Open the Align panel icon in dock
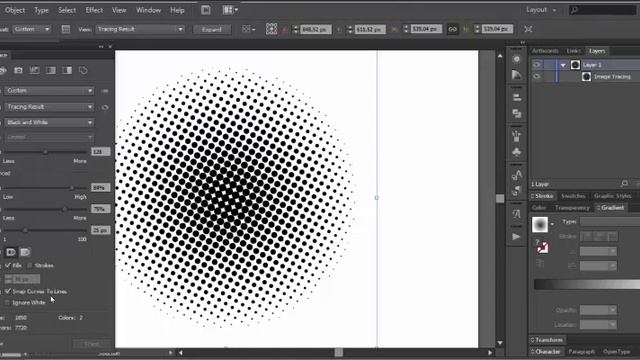The image size is (640, 360). [517, 98]
